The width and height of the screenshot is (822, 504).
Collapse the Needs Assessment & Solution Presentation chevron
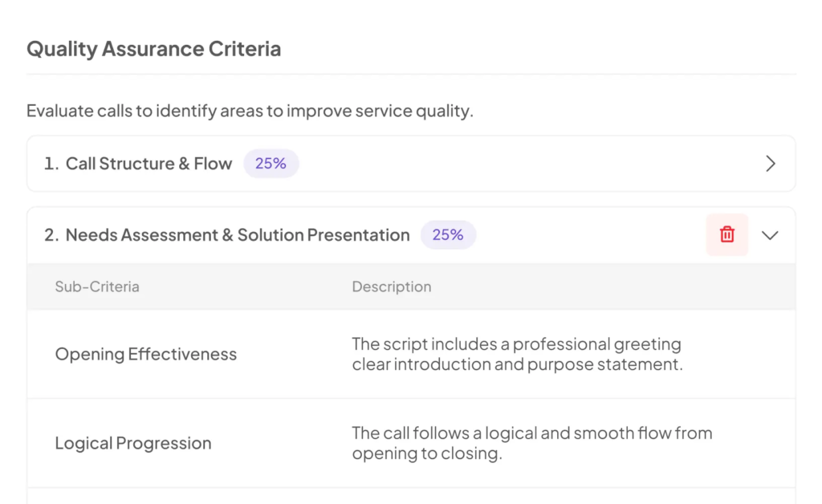pos(770,235)
